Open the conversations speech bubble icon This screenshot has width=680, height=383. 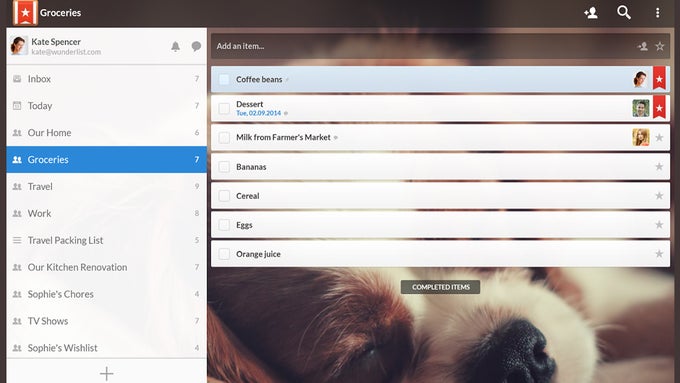196,46
